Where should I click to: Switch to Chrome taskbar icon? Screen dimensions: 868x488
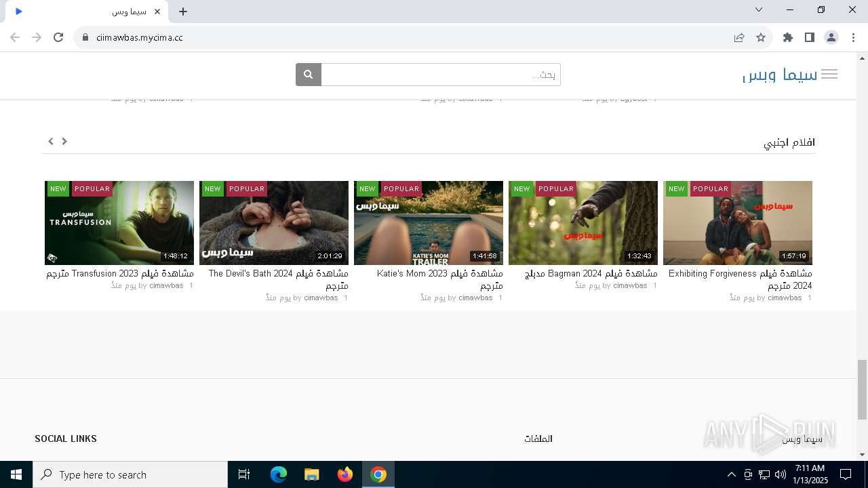[x=378, y=474]
